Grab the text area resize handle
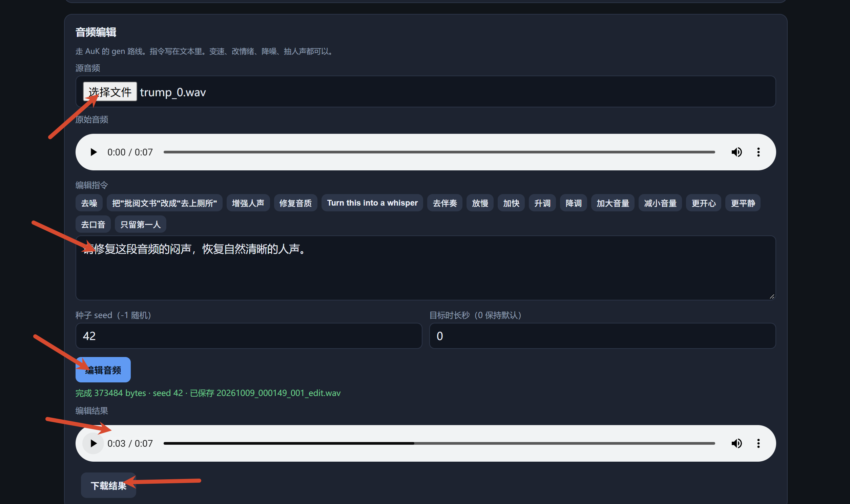Screen dimensions: 850x504 coord(772,296)
